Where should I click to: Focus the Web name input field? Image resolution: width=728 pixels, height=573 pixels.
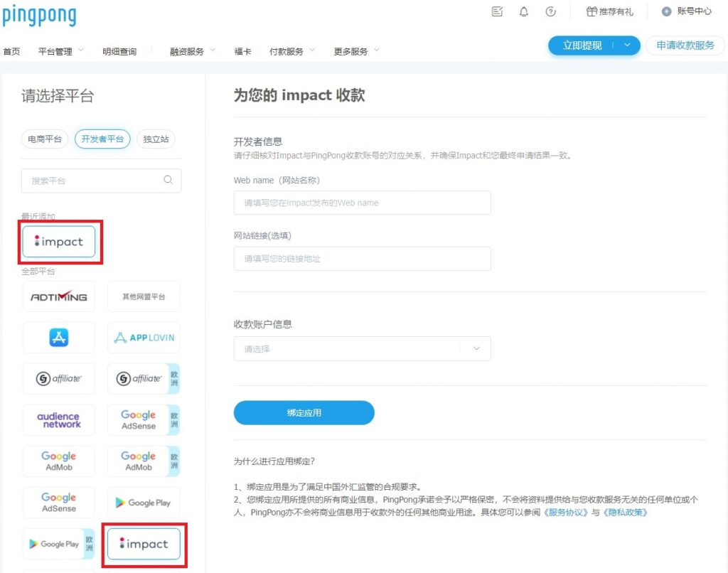click(x=362, y=203)
